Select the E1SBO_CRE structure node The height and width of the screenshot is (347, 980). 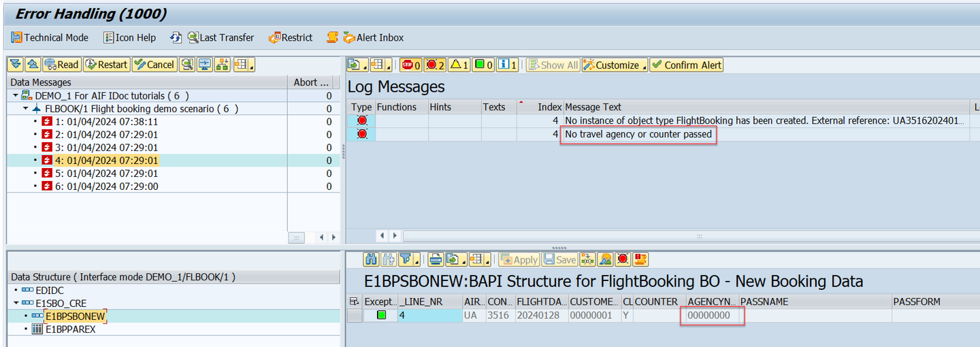[x=61, y=303]
